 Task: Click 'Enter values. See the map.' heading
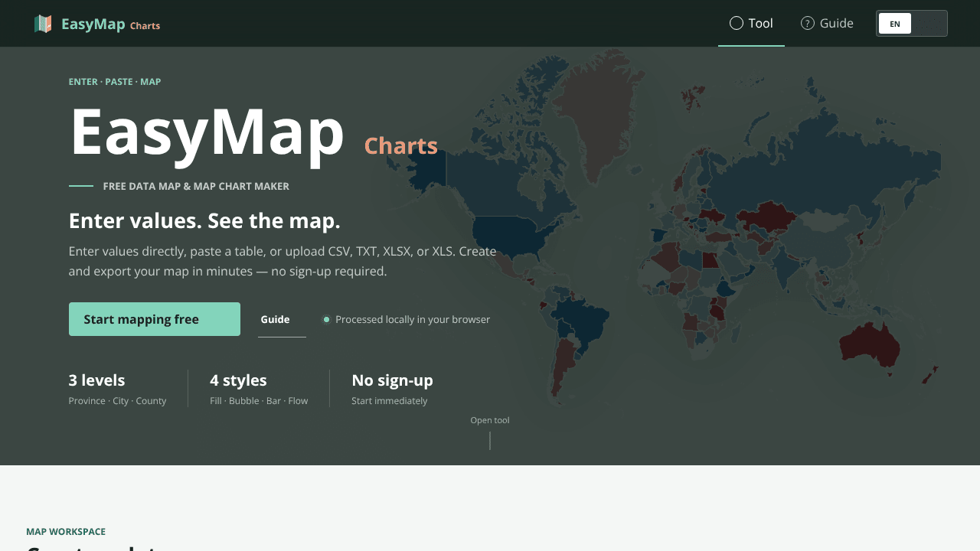204,221
